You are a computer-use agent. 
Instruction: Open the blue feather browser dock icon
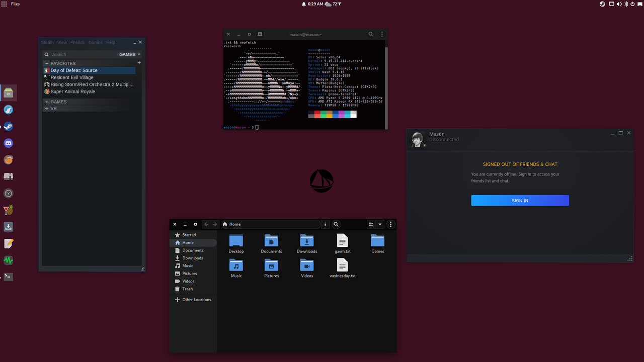[8, 110]
